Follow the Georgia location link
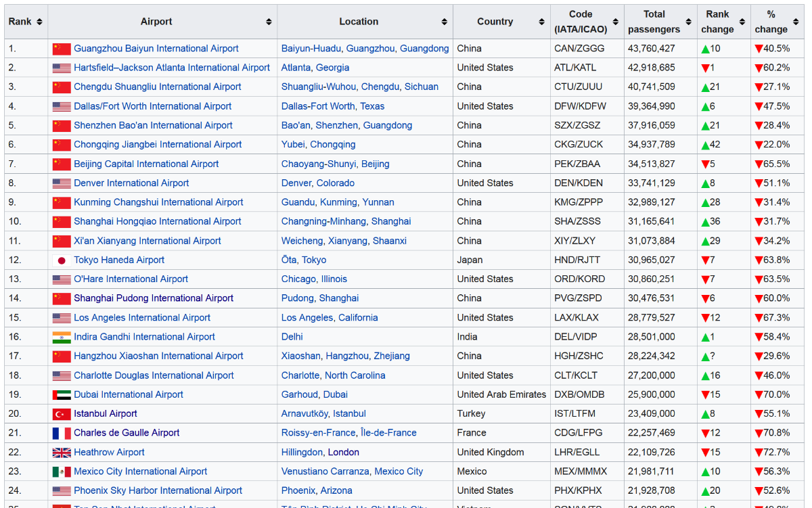This screenshot has width=812, height=508. (333, 68)
